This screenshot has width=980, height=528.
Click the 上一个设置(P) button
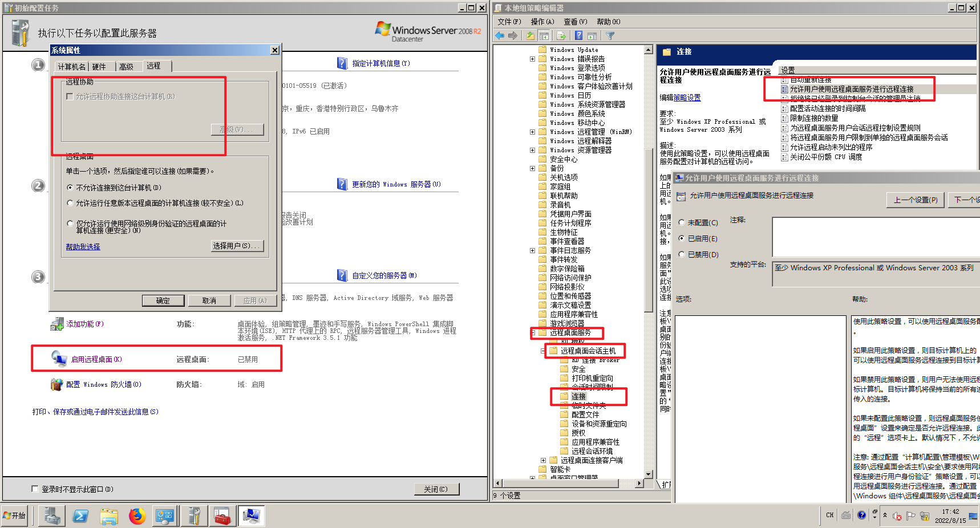(x=915, y=200)
